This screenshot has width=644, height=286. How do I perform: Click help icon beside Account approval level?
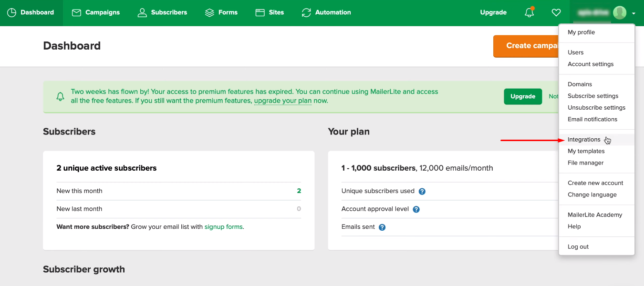coord(416,209)
